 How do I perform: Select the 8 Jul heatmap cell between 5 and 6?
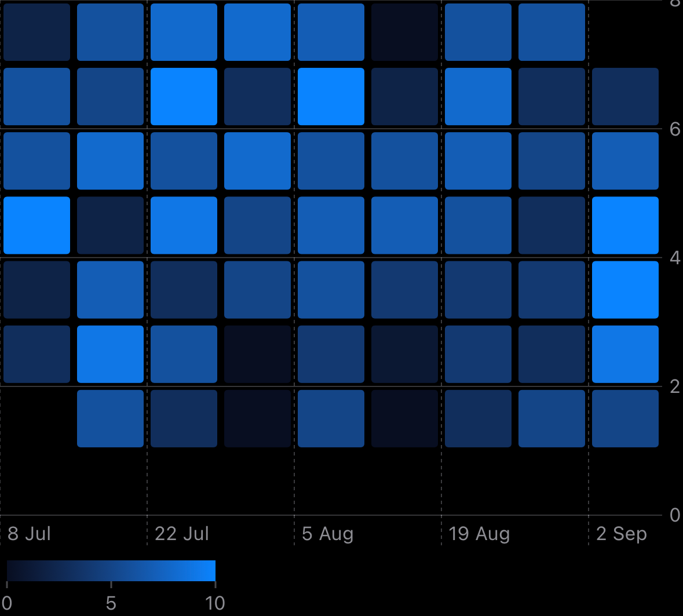click(x=36, y=161)
